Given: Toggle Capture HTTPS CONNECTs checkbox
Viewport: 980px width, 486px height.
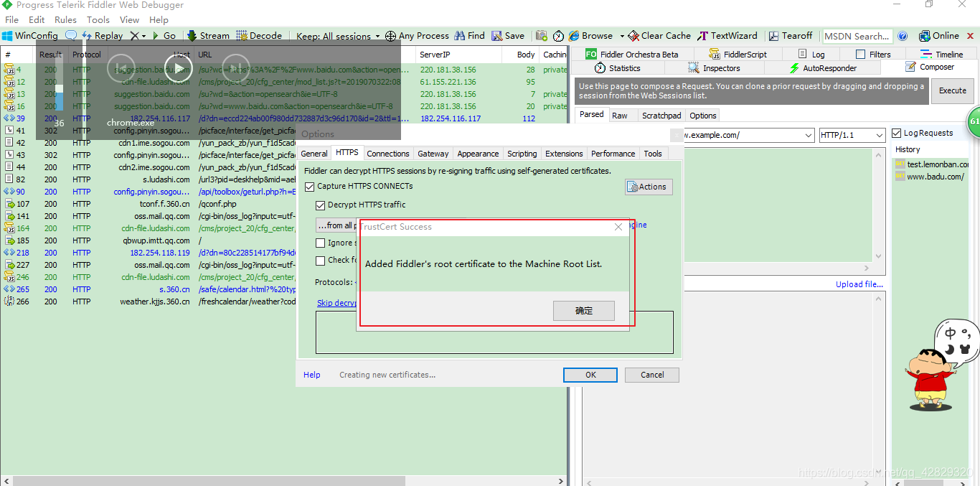Looking at the screenshot, I should click(310, 187).
